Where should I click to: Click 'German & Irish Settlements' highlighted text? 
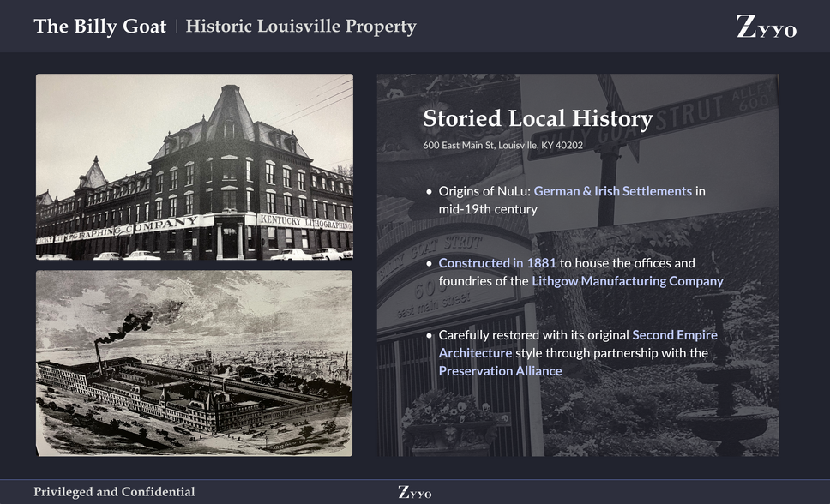click(x=612, y=191)
